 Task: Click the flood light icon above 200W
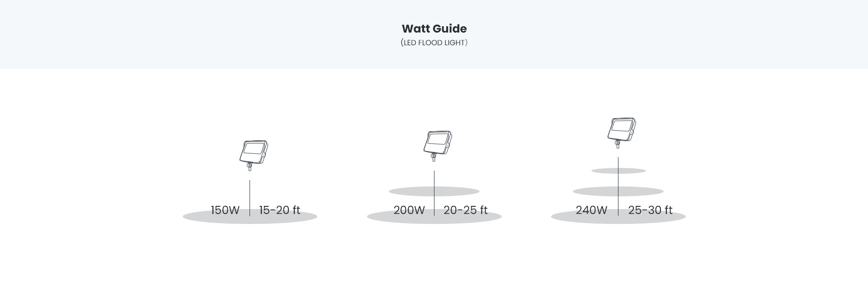coord(437,145)
